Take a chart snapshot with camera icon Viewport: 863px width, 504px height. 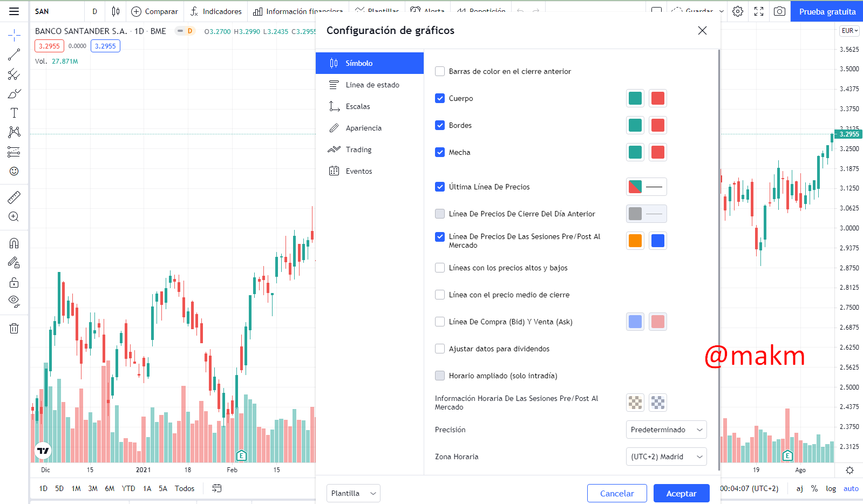click(x=779, y=11)
